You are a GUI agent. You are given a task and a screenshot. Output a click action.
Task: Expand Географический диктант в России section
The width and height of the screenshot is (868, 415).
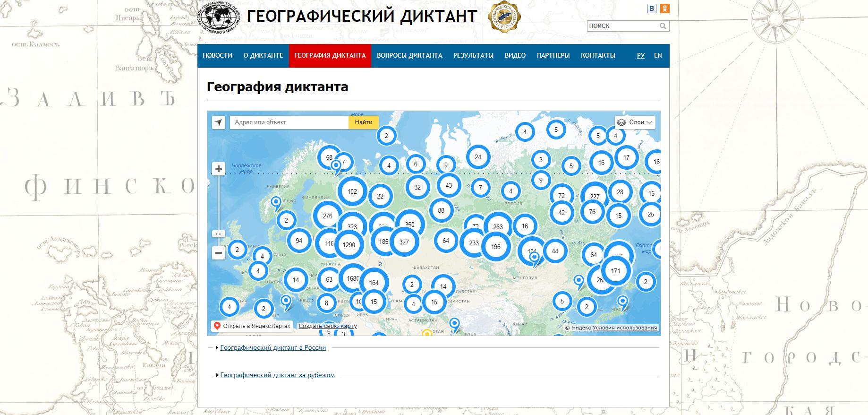coord(273,347)
